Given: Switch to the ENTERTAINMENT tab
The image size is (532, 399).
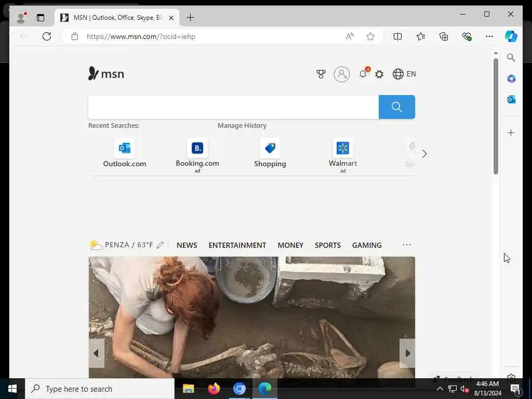Looking at the screenshot, I should click(237, 245).
